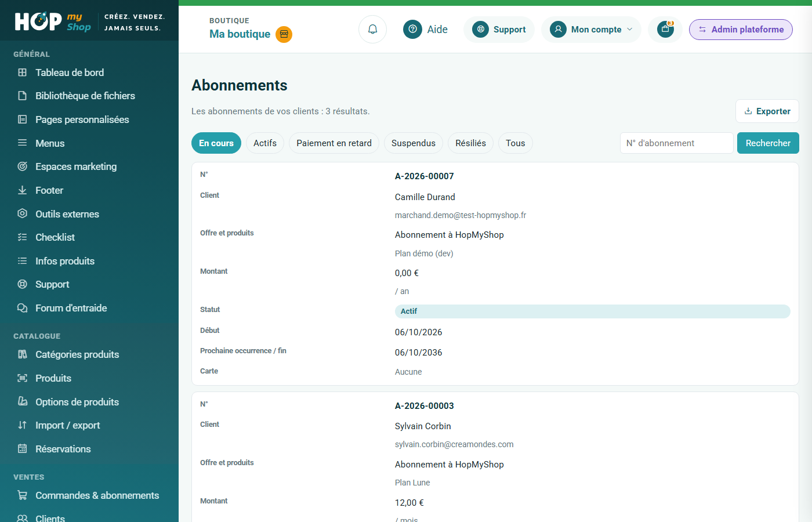The image size is (812, 522).
Task: Click the HopMyShop logo
Action: click(x=53, y=21)
